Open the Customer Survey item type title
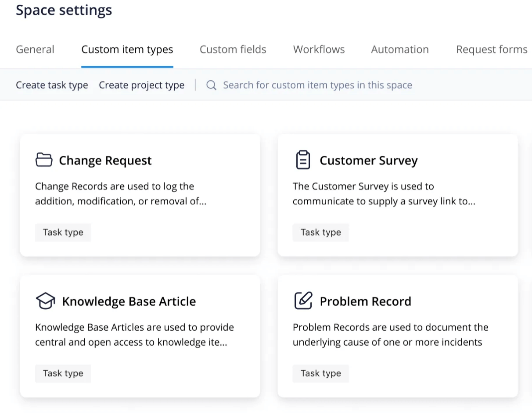Screen dimensions: 532x415 [369, 161]
